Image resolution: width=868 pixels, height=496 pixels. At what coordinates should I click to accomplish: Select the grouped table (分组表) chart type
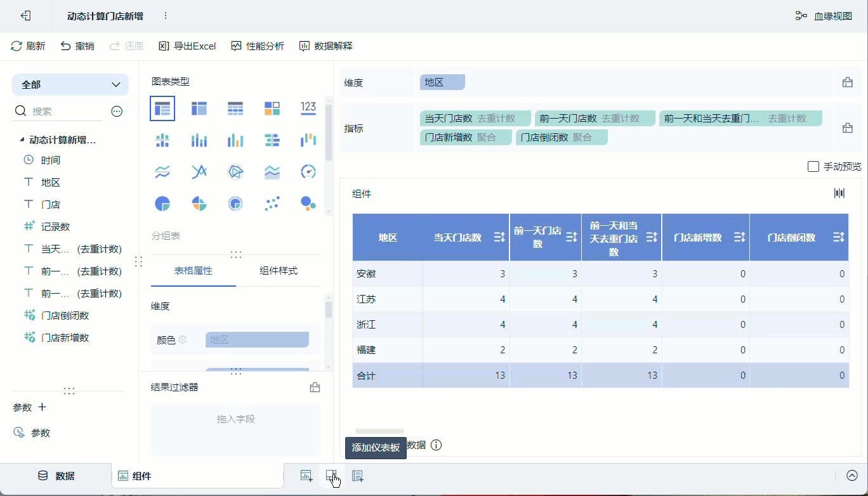(162, 108)
